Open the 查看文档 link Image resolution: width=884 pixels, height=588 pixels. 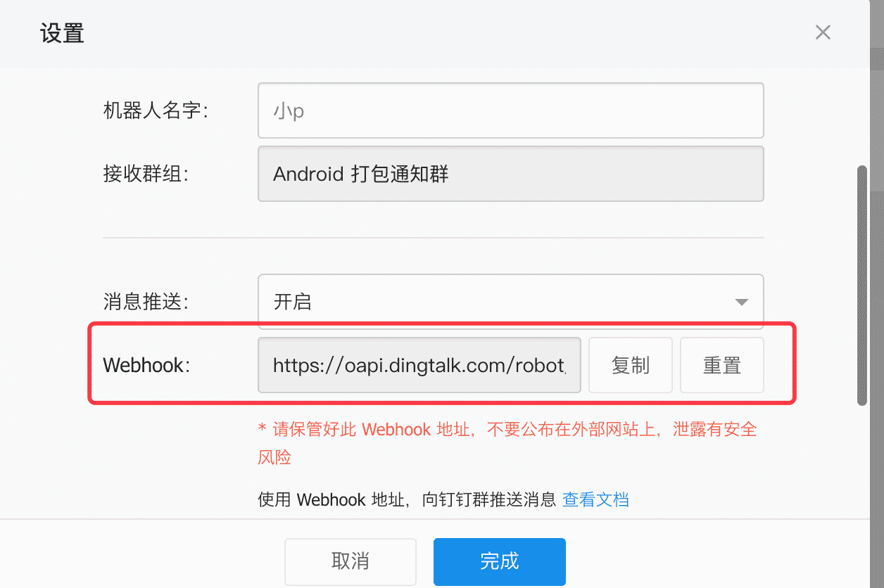[x=595, y=500]
